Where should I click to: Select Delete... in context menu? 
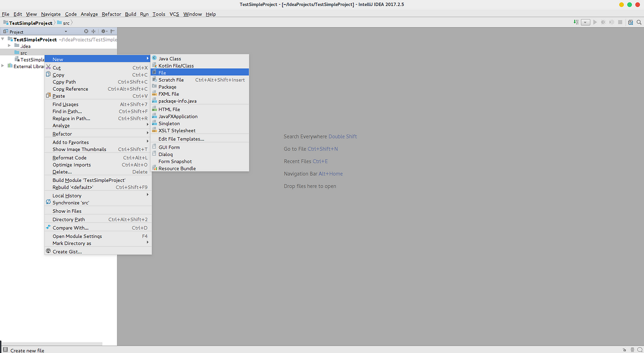pos(98,172)
